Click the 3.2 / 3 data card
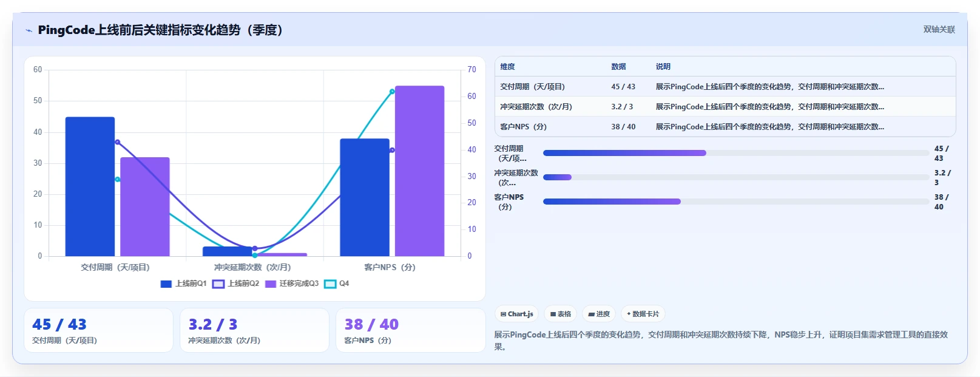Viewport: 980px width, 377px height. coord(254,330)
